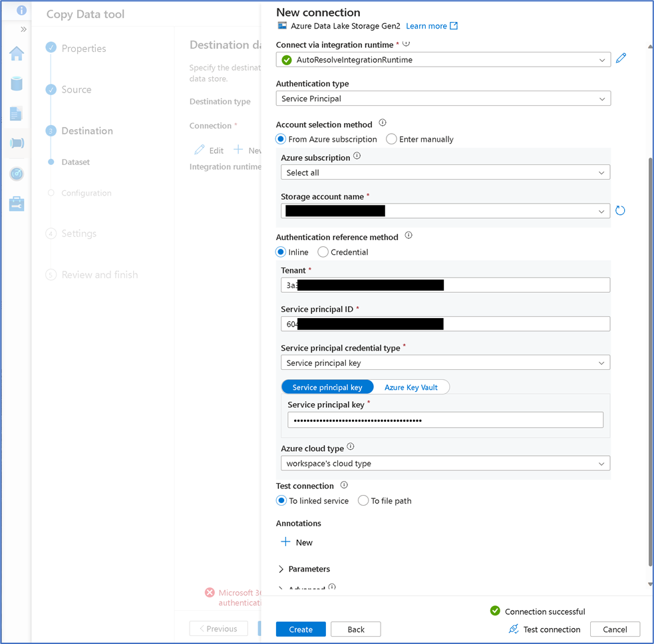Image resolution: width=654 pixels, height=644 pixels.
Task: Open Azure subscription dropdown
Action: (x=446, y=172)
